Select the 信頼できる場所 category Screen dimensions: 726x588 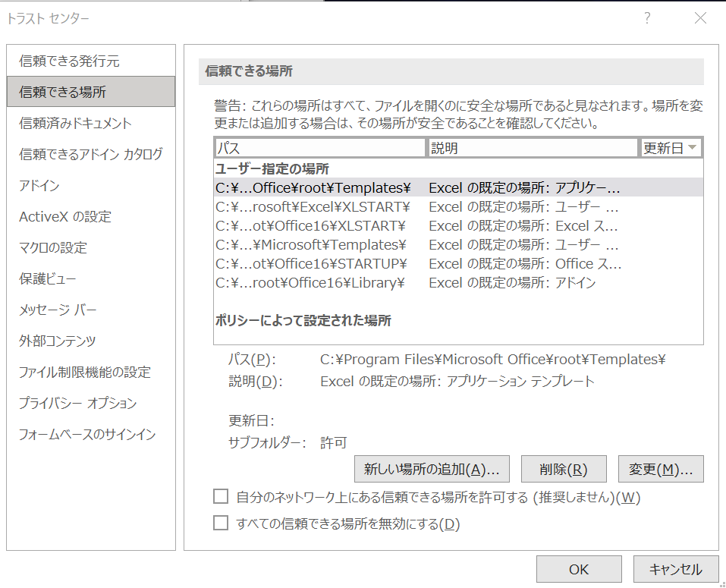pyautogui.click(x=91, y=92)
